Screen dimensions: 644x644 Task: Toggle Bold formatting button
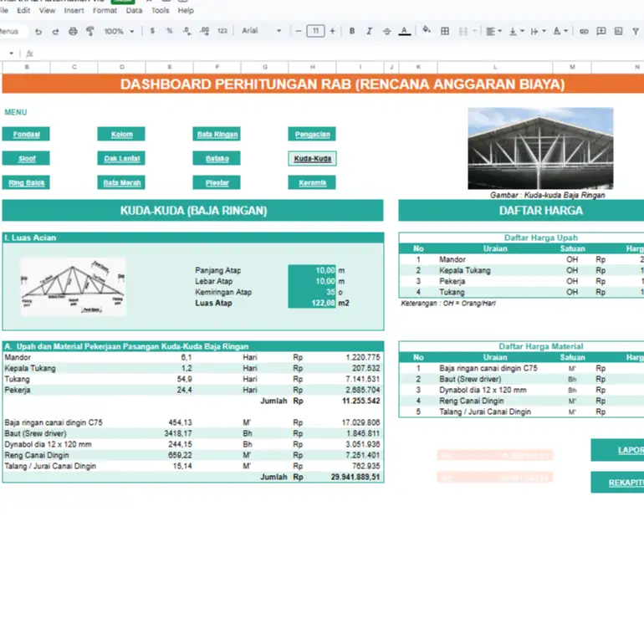point(352,31)
